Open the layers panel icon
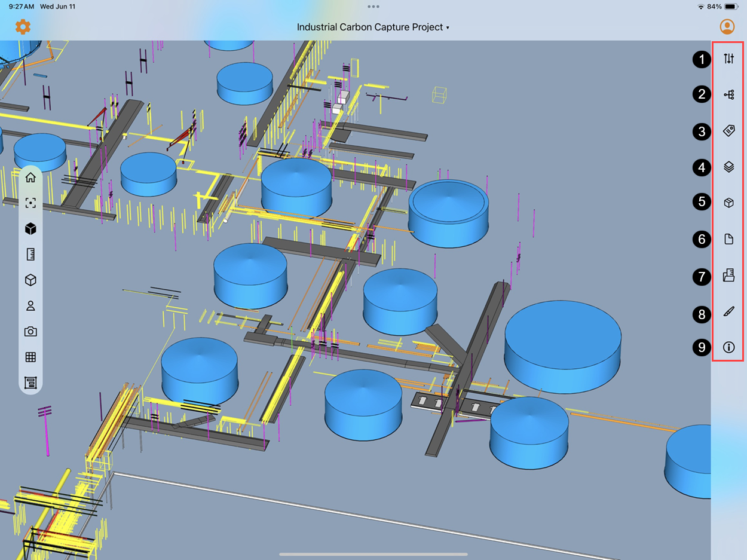 coord(728,167)
